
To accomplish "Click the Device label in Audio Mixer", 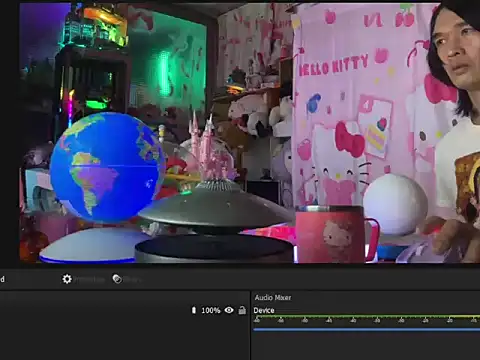I will [264, 310].
